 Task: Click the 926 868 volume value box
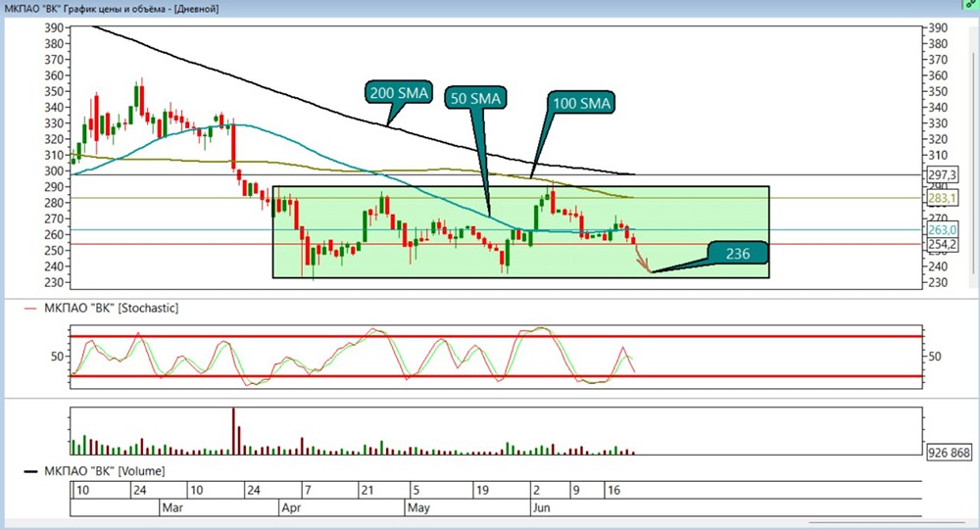[949, 453]
